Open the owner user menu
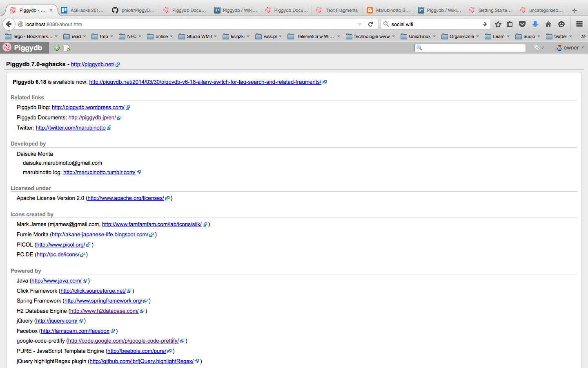Viewport: 588px width, 368px height. pyautogui.click(x=570, y=48)
